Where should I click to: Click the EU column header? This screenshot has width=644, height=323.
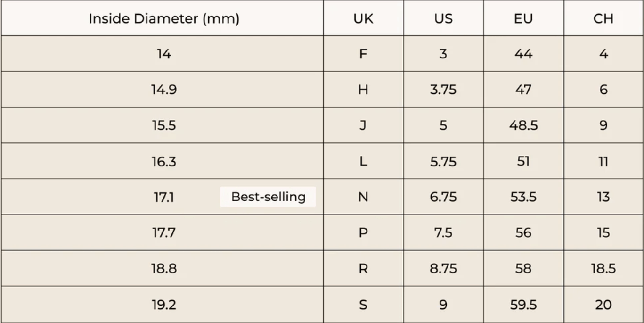[x=523, y=18]
